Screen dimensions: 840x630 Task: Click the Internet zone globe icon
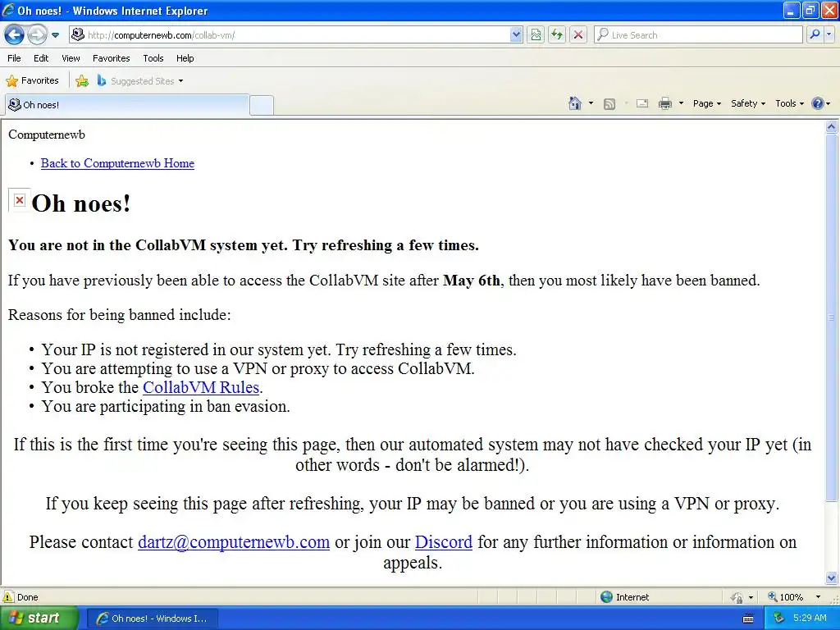point(606,597)
